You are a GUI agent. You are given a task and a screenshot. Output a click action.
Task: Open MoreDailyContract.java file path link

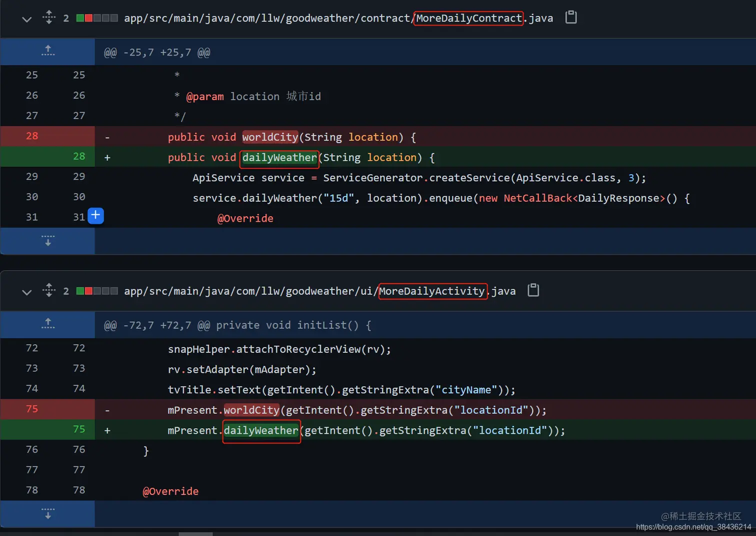pyautogui.click(x=338, y=19)
